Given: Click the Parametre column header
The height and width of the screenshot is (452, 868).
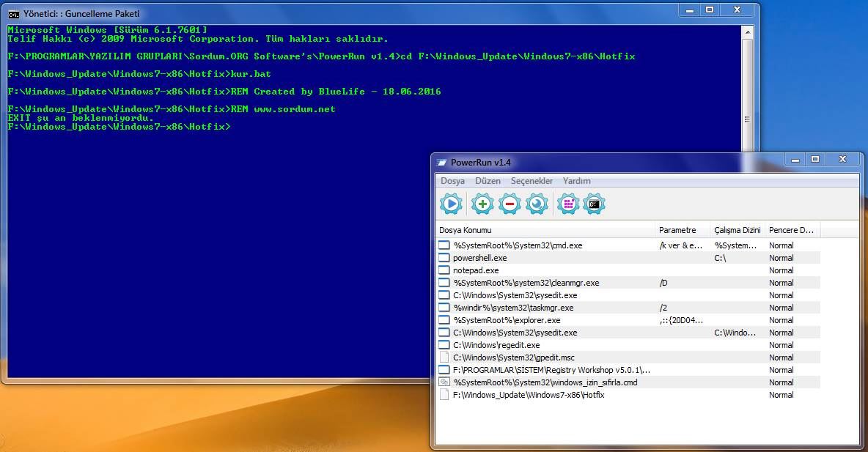Looking at the screenshot, I should [x=682, y=230].
